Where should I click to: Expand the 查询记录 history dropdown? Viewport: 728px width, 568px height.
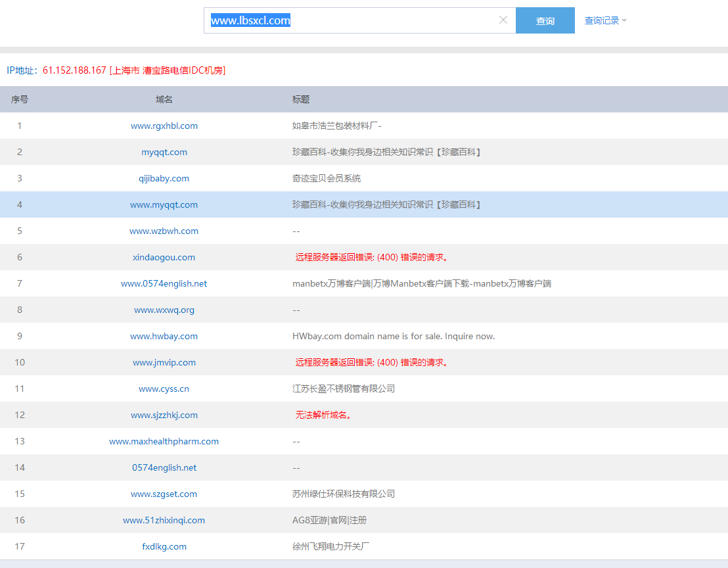[605, 20]
